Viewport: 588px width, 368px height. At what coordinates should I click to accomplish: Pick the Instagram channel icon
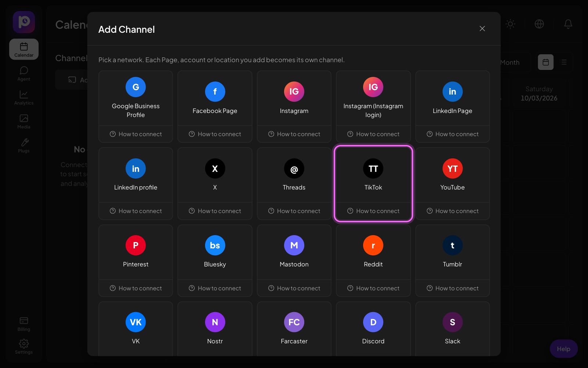(294, 91)
